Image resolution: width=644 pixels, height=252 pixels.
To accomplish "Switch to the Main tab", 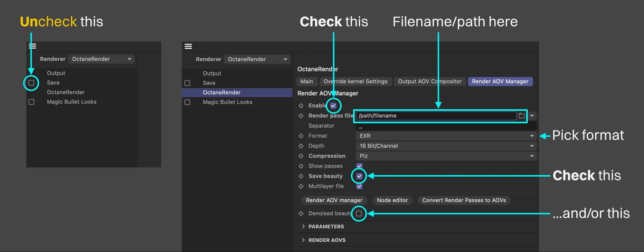I will (307, 82).
